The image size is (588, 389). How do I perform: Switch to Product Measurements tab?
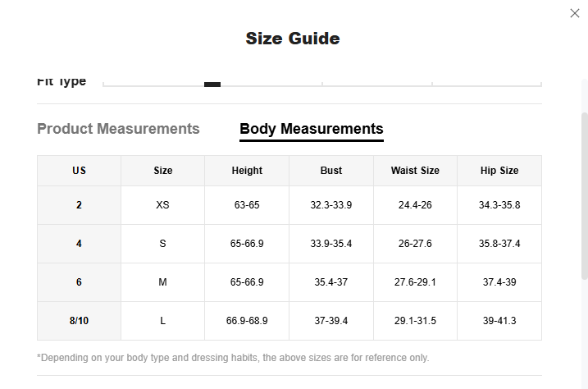click(x=118, y=129)
